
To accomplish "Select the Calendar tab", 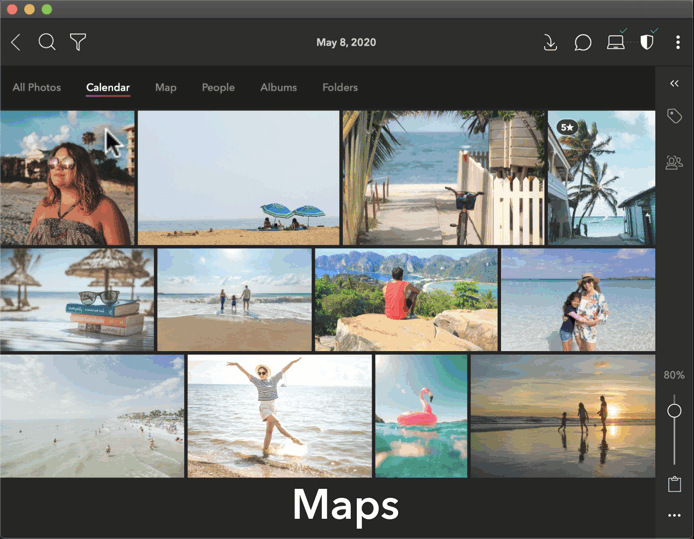I will pos(108,87).
